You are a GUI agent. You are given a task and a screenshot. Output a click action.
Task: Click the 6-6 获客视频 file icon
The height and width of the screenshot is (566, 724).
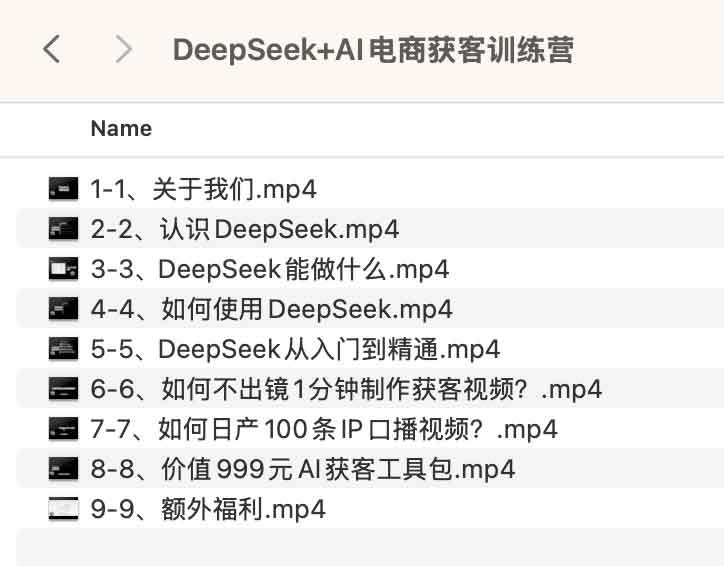click(x=63, y=389)
